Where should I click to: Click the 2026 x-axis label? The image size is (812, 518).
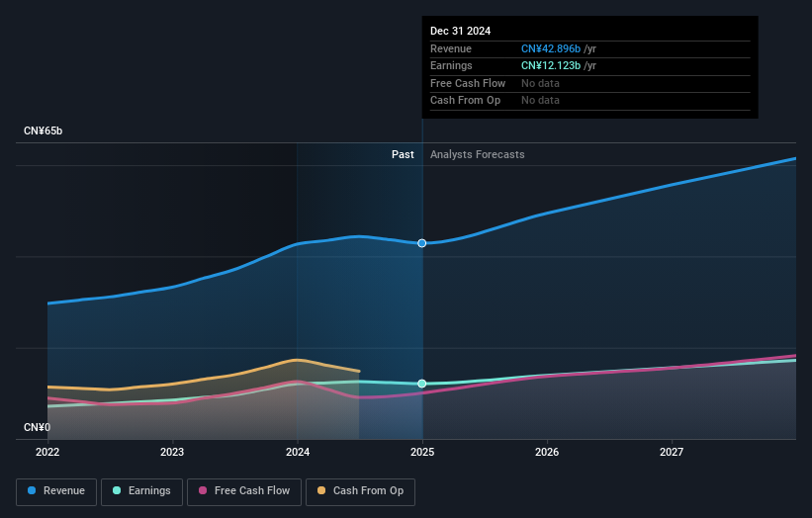547,452
